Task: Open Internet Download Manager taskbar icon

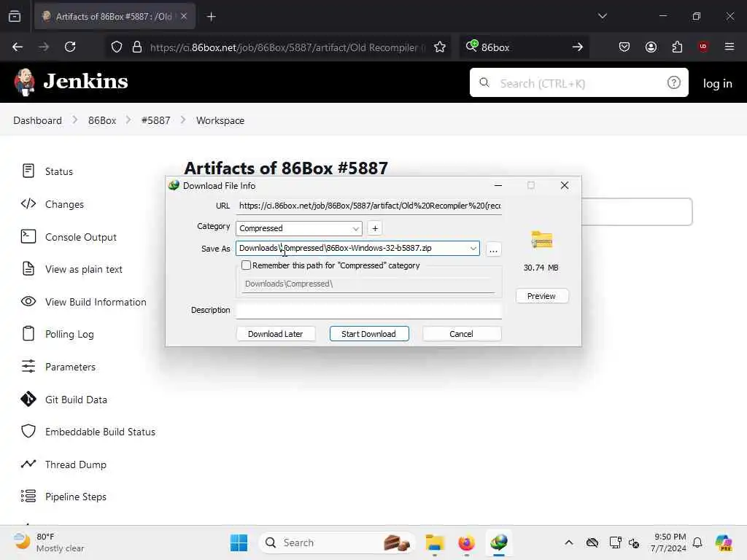Action: (x=499, y=542)
